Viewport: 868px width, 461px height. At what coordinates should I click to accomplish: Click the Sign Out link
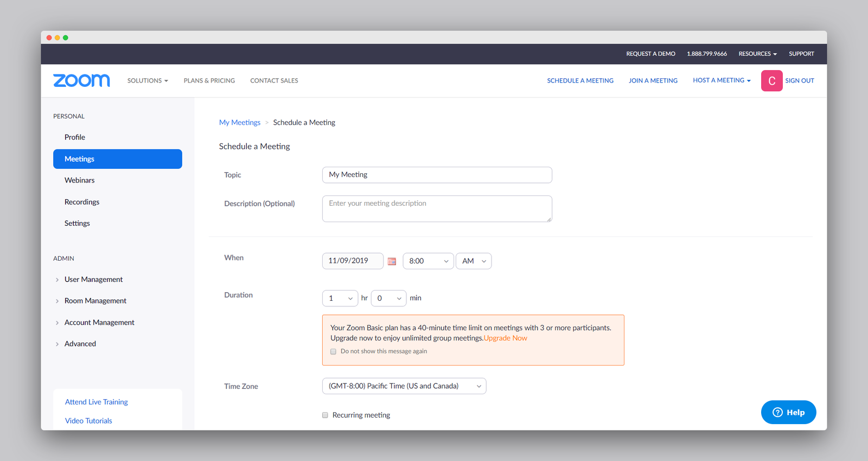click(800, 80)
